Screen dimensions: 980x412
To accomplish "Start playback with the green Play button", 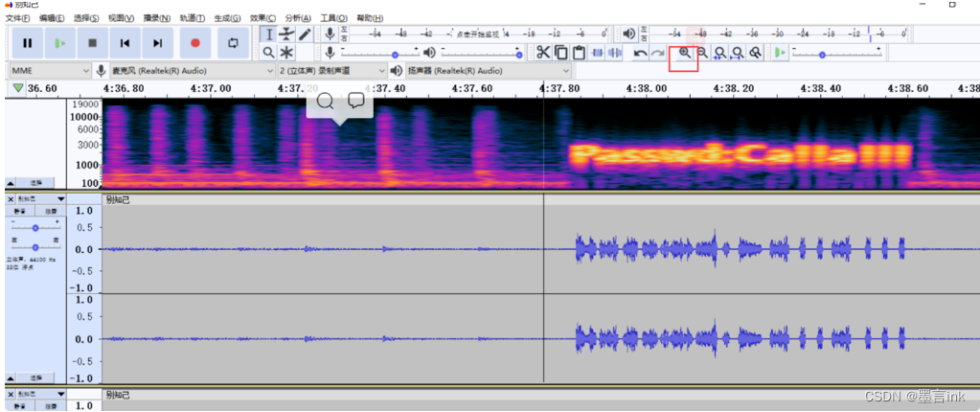I will pyautogui.click(x=60, y=43).
